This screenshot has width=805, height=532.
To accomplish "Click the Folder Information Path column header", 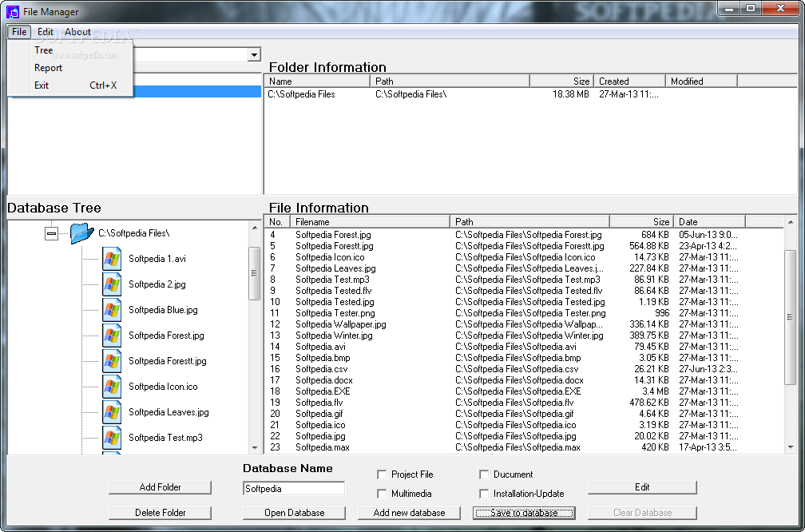I will pyautogui.click(x=450, y=81).
